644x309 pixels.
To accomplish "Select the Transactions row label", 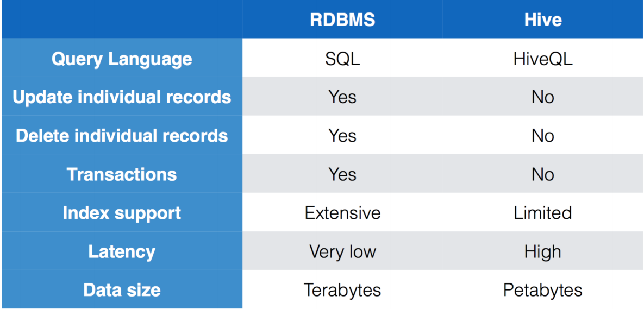I will [122, 174].
